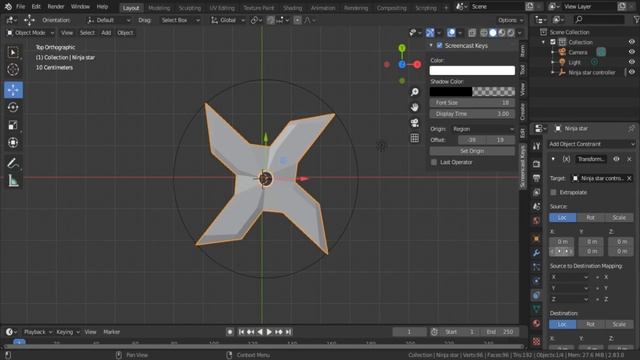Toggle auto keying record button
640x360 pixels.
point(230,332)
